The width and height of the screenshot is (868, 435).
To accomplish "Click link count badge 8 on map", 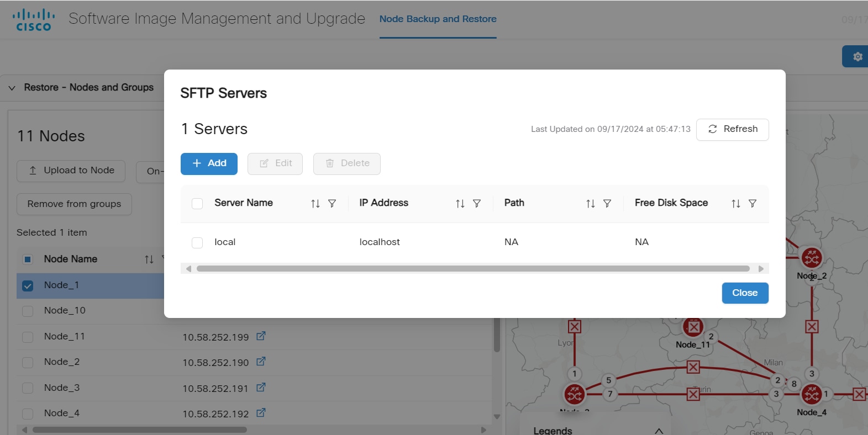I will click(x=794, y=384).
